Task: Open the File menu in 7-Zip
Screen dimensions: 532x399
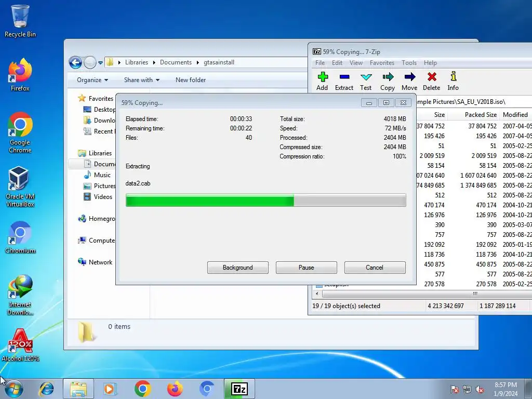Action: 320,63
